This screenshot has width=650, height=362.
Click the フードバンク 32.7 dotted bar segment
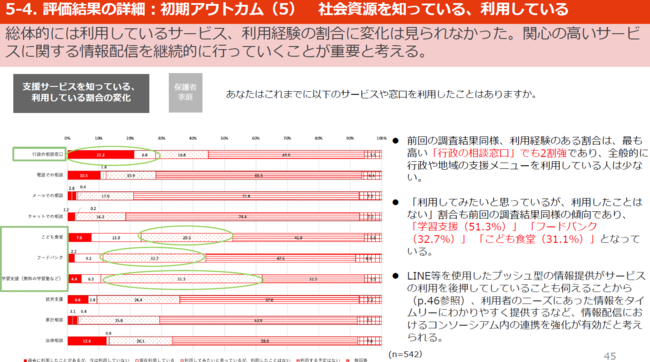[154, 258]
